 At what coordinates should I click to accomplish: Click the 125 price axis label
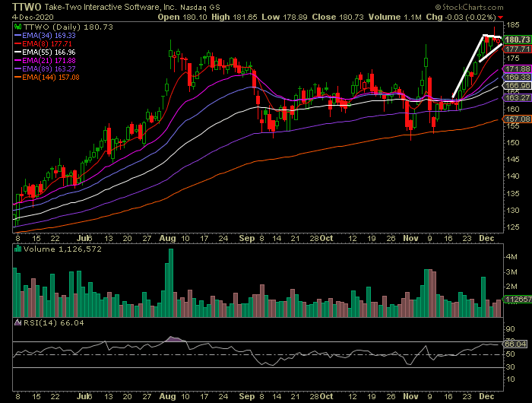tap(513, 227)
